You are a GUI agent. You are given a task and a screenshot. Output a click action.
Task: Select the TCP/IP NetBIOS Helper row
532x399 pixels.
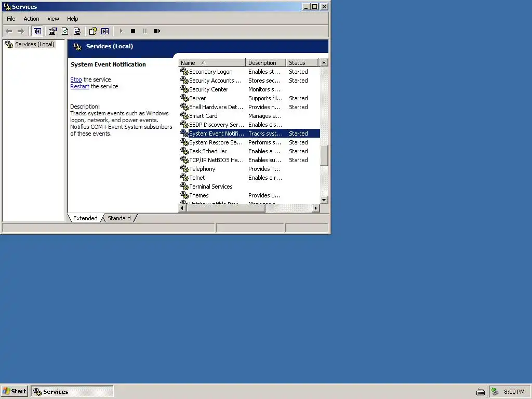pyautogui.click(x=249, y=160)
